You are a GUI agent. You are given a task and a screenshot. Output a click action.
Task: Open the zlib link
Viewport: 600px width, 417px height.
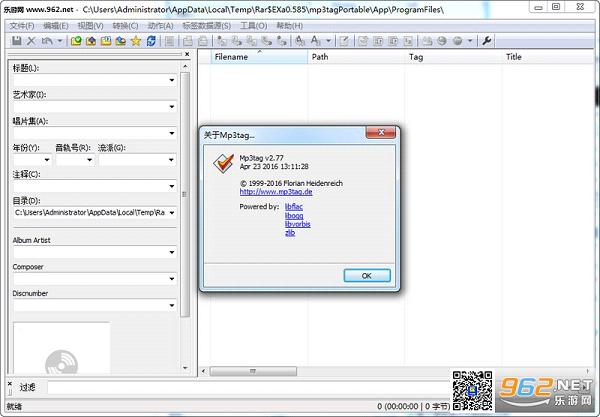click(x=290, y=233)
